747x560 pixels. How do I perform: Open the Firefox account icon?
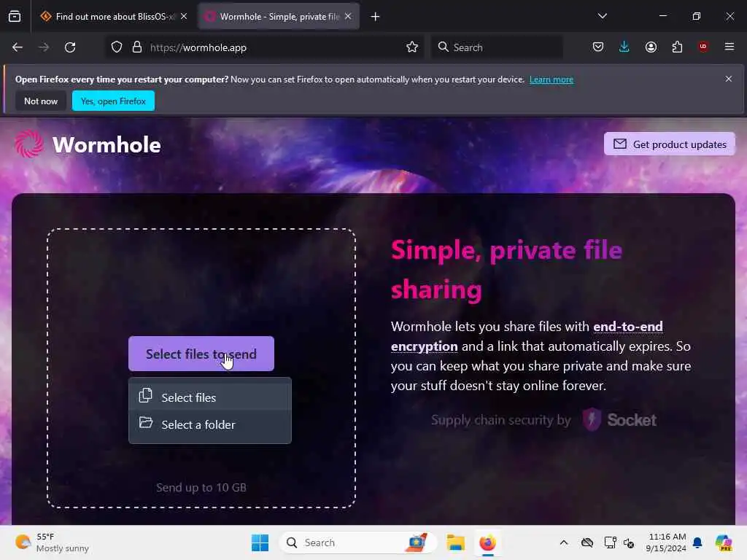pyautogui.click(x=651, y=47)
